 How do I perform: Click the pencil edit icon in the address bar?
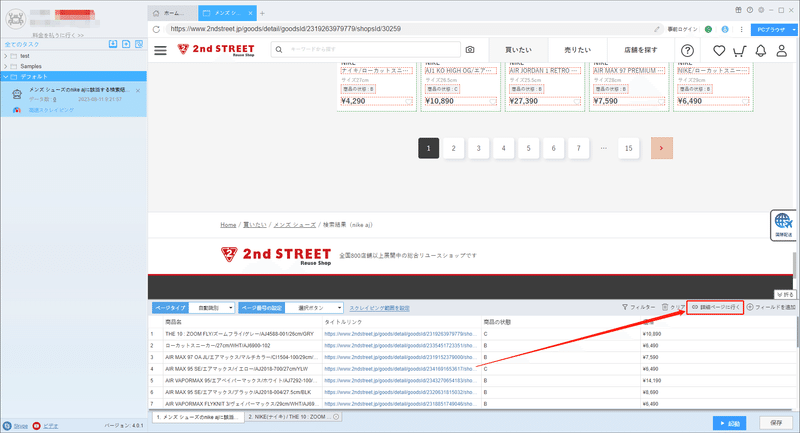click(657, 29)
